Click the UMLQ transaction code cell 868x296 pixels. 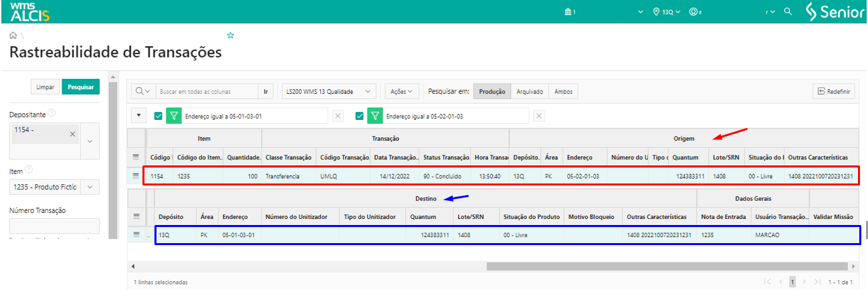[343, 175]
